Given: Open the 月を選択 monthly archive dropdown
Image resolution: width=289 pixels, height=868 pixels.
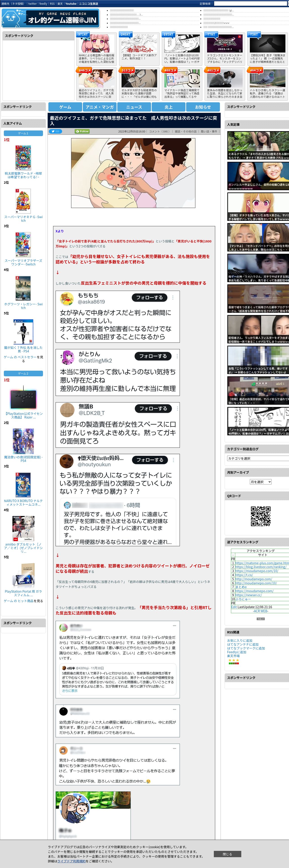Looking at the screenshot, I should tap(260, 482).
